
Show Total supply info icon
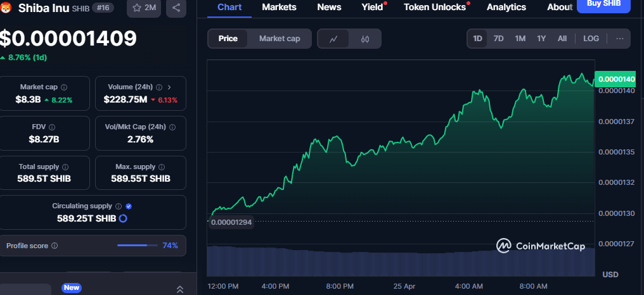[x=65, y=167]
